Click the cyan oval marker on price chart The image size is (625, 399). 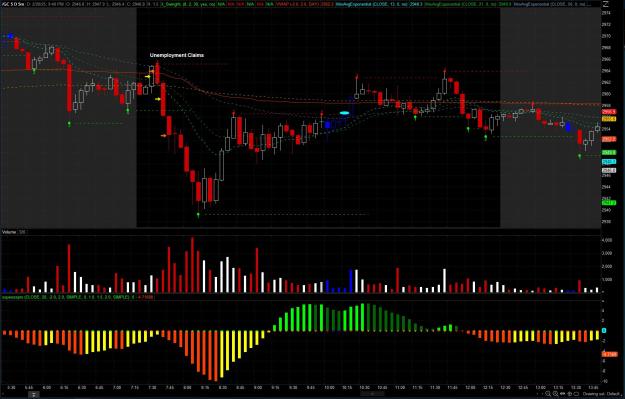pos(344,113)
